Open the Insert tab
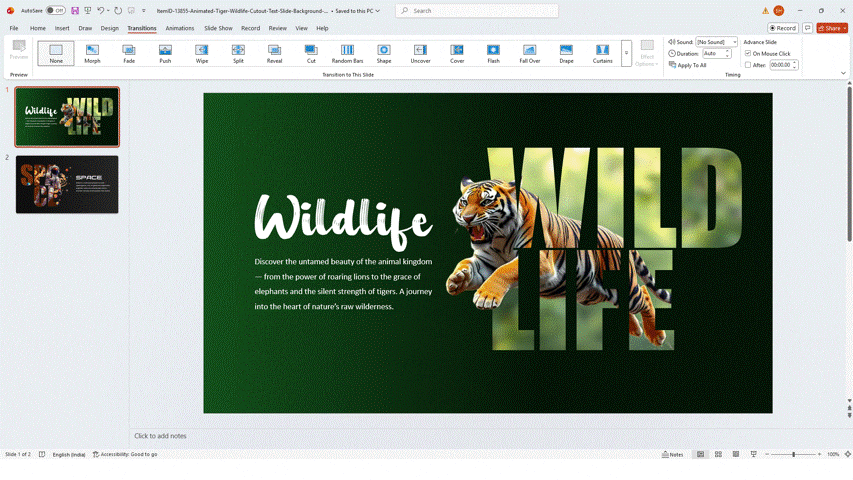 (62, 28)
